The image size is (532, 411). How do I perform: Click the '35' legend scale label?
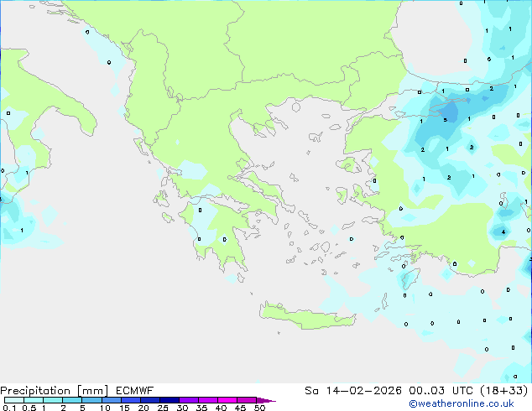pyautogui.click(x=202, y=408)
